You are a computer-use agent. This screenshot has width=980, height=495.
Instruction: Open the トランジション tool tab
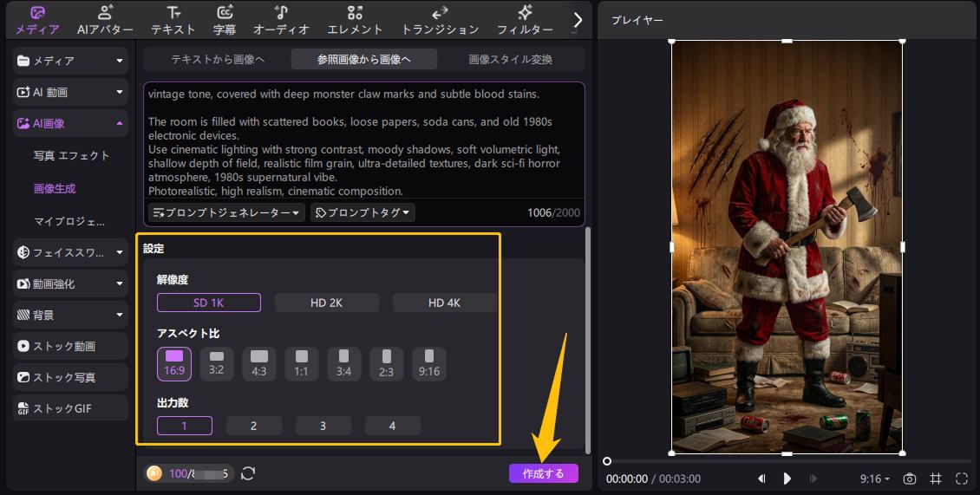click(440, 20)
